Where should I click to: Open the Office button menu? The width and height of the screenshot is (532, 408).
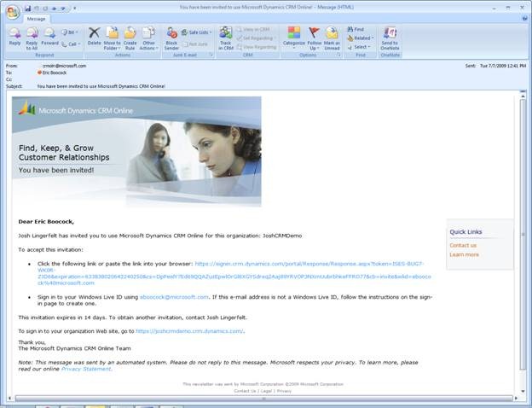coord(11,10)
